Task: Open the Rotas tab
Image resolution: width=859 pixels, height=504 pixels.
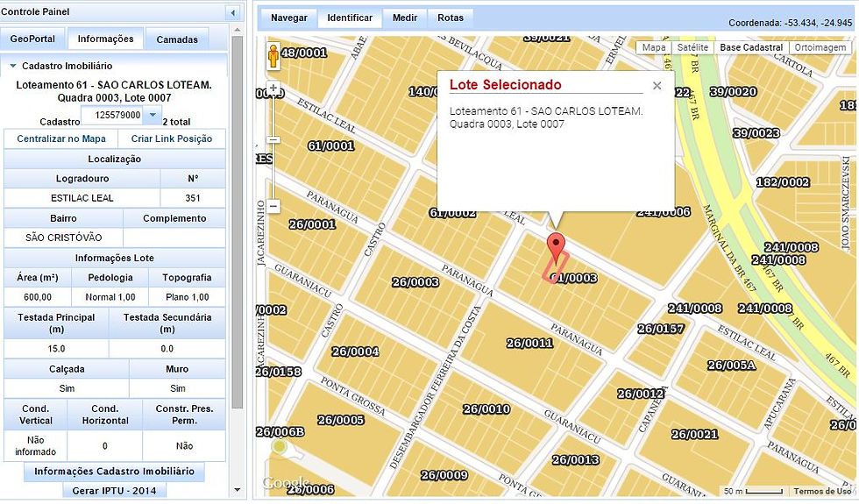Action: 451,18
